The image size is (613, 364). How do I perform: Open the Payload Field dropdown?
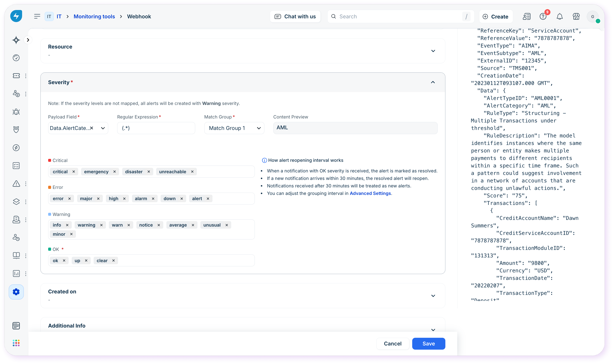point(103,128)
